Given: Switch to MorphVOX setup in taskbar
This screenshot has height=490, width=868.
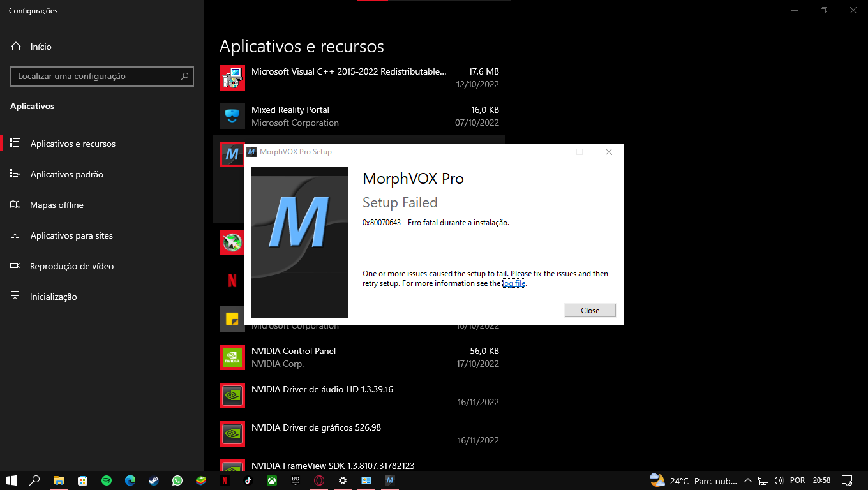Looking at the screenshot, I should (x=390, y=480).
